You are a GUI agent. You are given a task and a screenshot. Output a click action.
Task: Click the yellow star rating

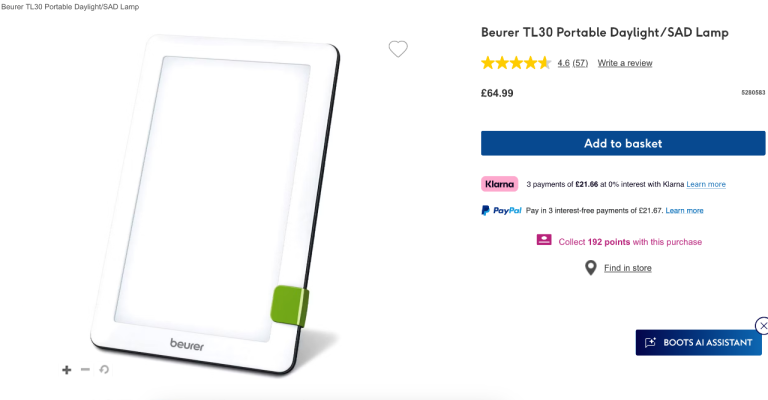pyautogui.click(x=516, y=63)
